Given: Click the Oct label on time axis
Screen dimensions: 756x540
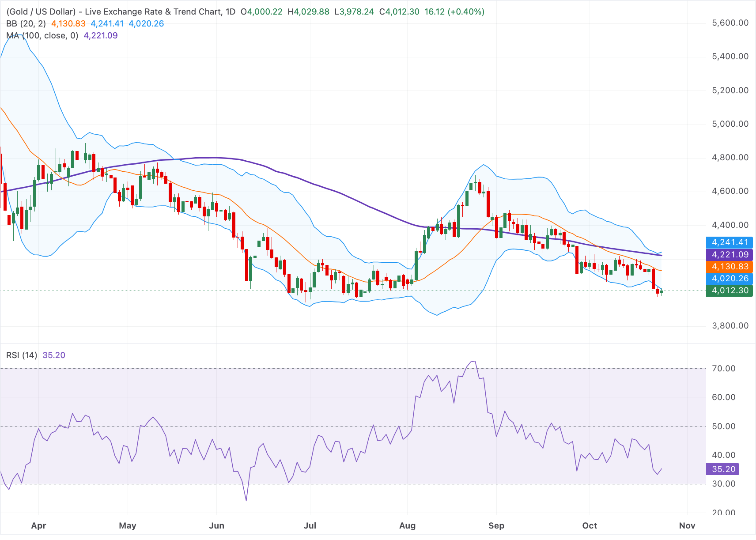Looking at the screenshot, I should point(590,525).
